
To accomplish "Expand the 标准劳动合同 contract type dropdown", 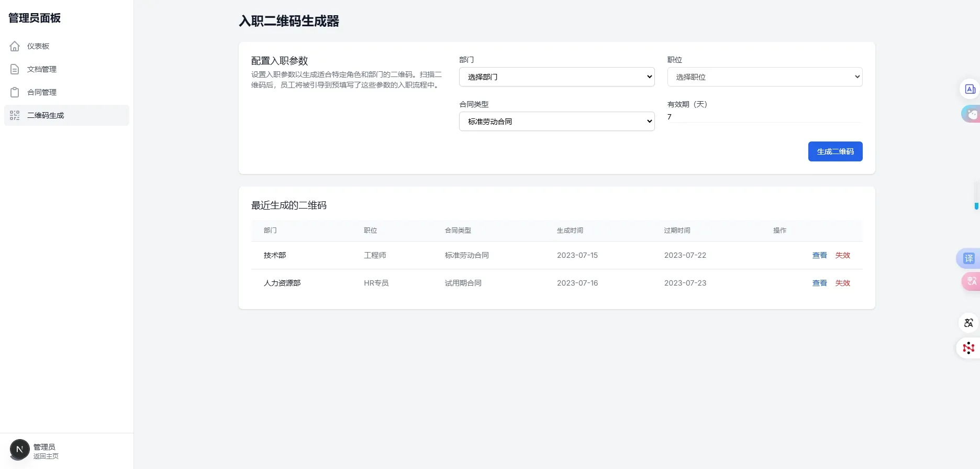I will 556,122.
